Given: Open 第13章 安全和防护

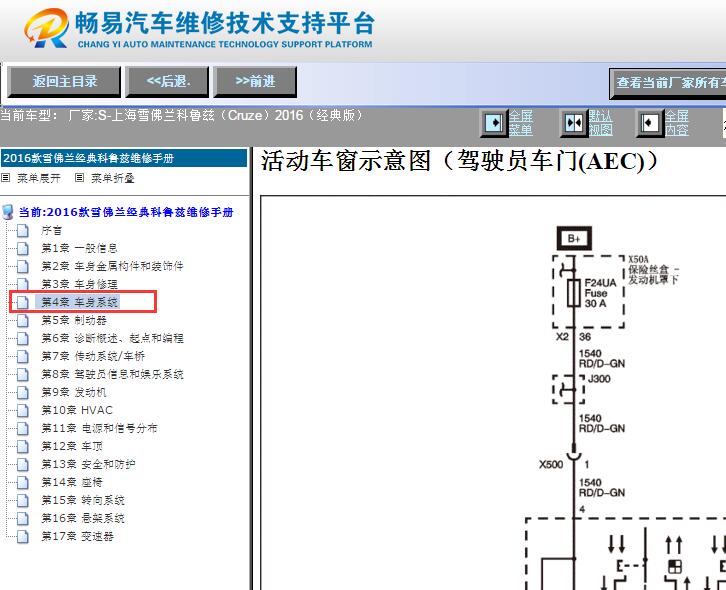Looking at the screenshot, I should coord(88,464).
